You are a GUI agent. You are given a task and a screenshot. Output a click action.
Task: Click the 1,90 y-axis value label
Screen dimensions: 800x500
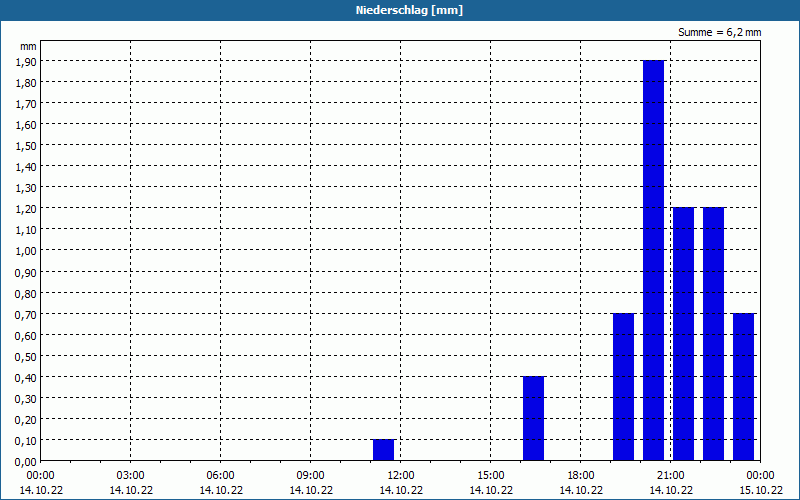click(x=26, y=61)
